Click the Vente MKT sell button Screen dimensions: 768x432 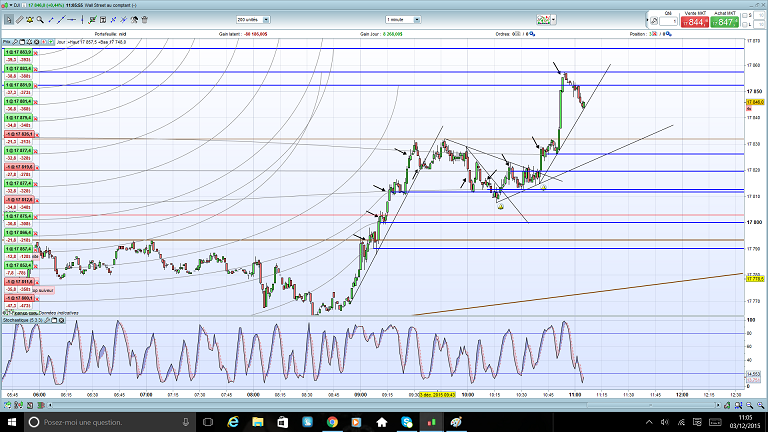click(695, 22)
